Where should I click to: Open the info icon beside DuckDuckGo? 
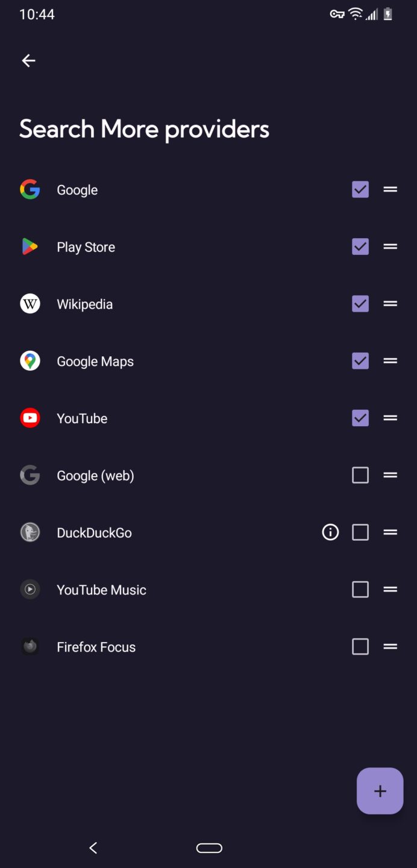point(330,532)
